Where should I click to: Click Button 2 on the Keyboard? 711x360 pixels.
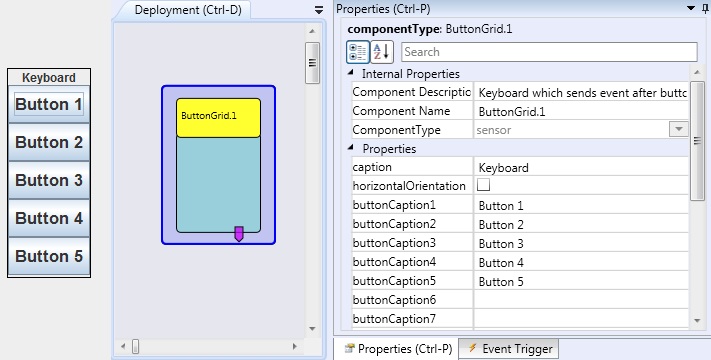pyautogui.click(x=49, y=142)
